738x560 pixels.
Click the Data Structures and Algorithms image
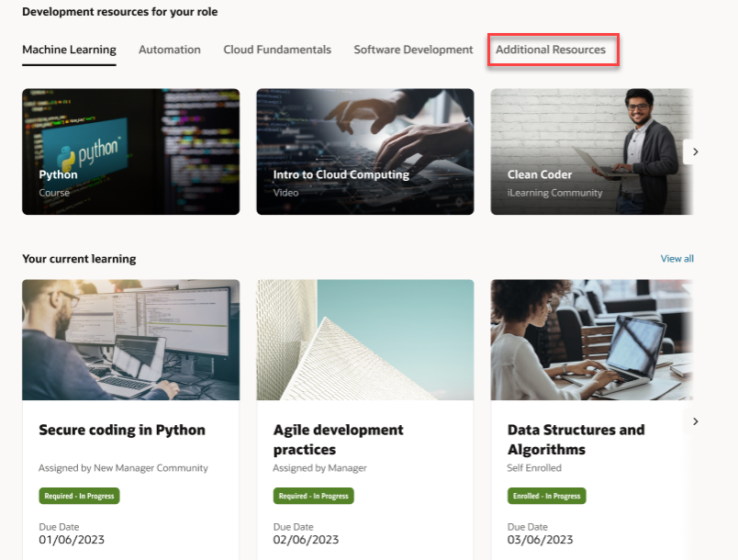click(592, 340)
